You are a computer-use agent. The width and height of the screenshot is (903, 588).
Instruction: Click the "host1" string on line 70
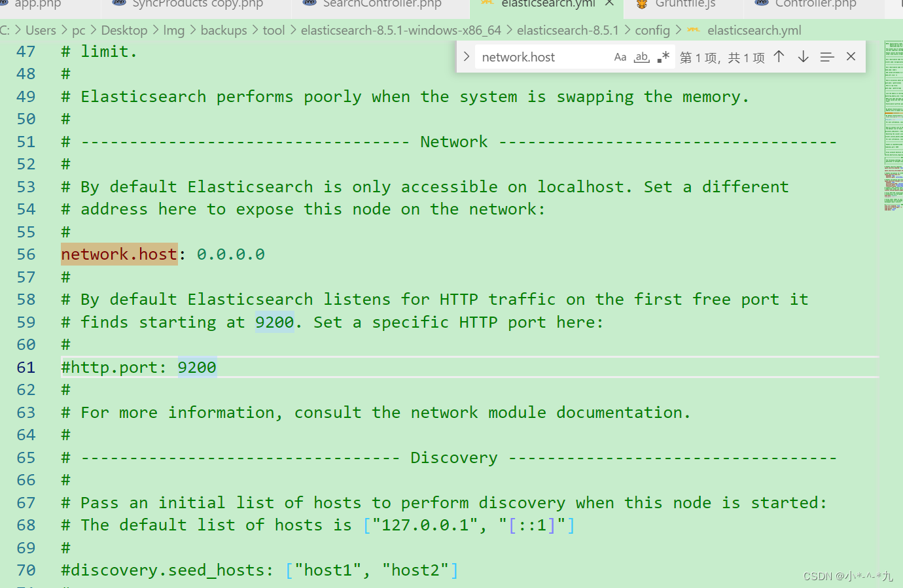click(x=328, y=570)
